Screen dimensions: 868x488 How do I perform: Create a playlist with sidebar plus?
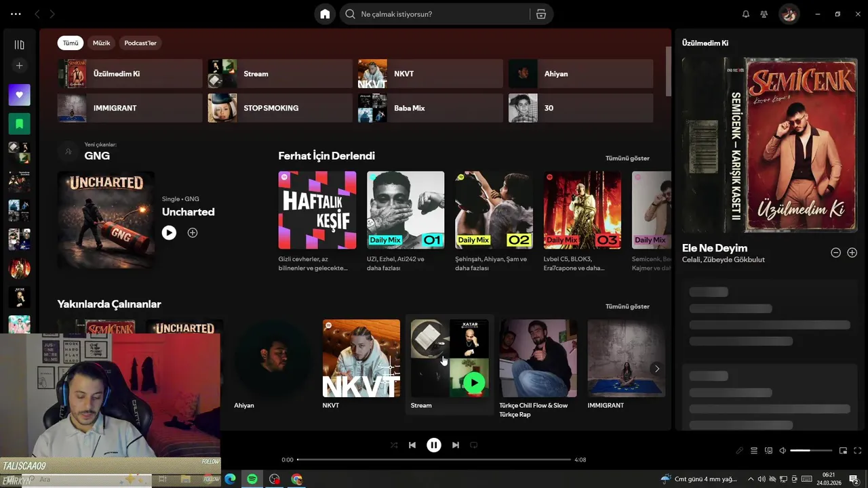point(19,66)
